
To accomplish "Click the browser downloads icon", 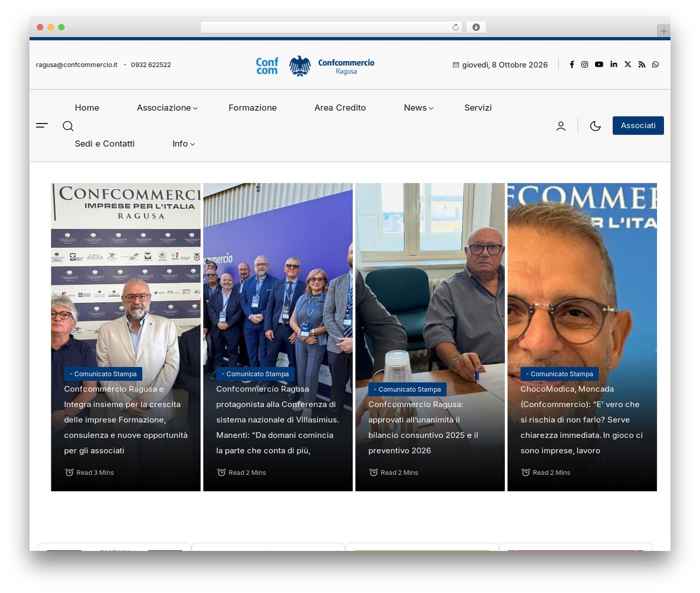I will coord(476,27).
